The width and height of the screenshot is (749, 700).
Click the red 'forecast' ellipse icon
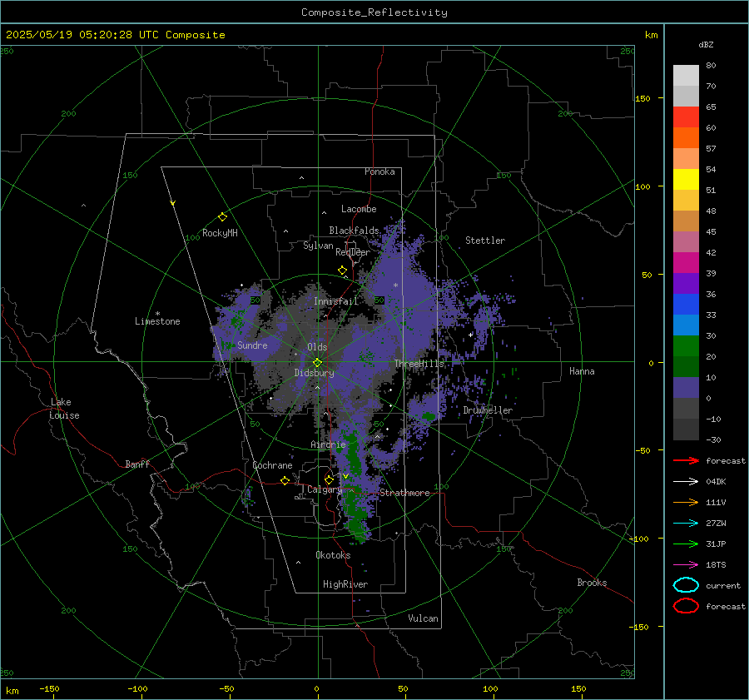tap(686, 606)
